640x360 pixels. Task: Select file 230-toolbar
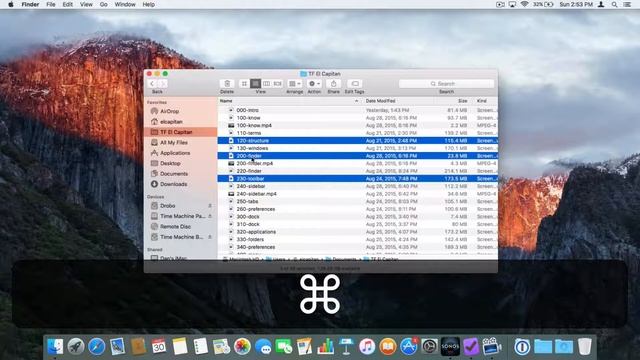pyautogui.click(x=358, y=179)
